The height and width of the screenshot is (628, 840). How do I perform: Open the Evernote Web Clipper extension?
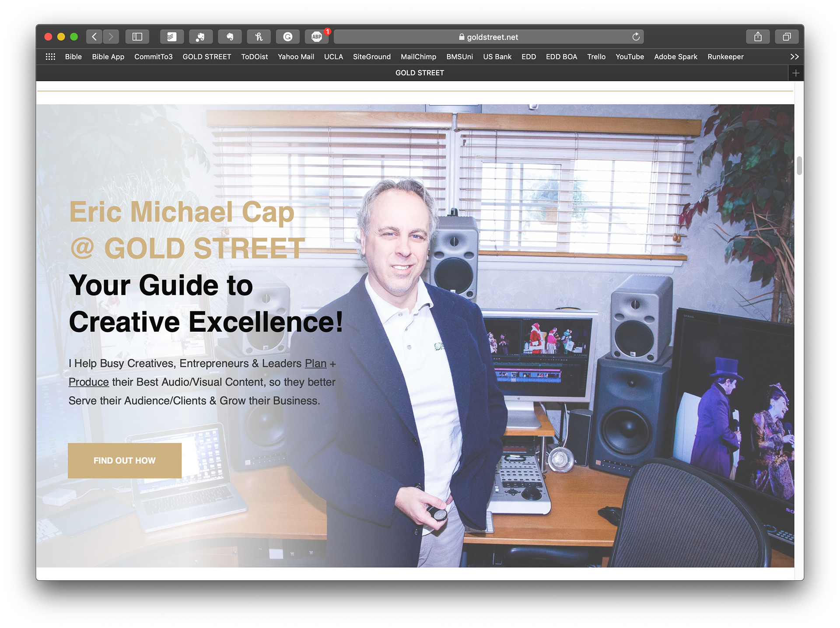pyautogui.click(x=201, y=37)
